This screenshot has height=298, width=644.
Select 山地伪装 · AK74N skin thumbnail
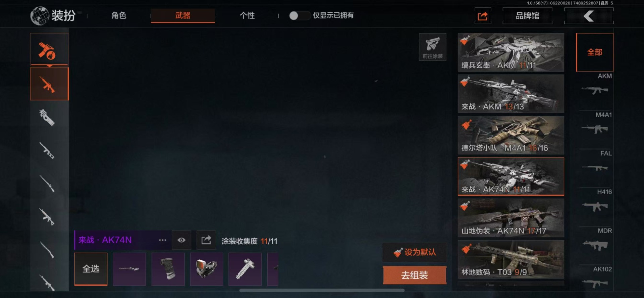[x=511, y=218]
